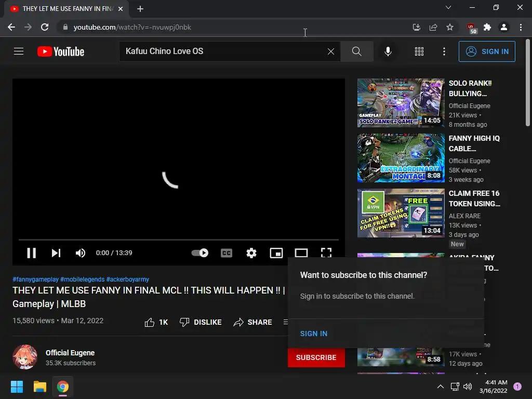The image size is (532, 399).
Task: Click the CLAIM FREE 16 TOKEN USING title
Action: 474,198
